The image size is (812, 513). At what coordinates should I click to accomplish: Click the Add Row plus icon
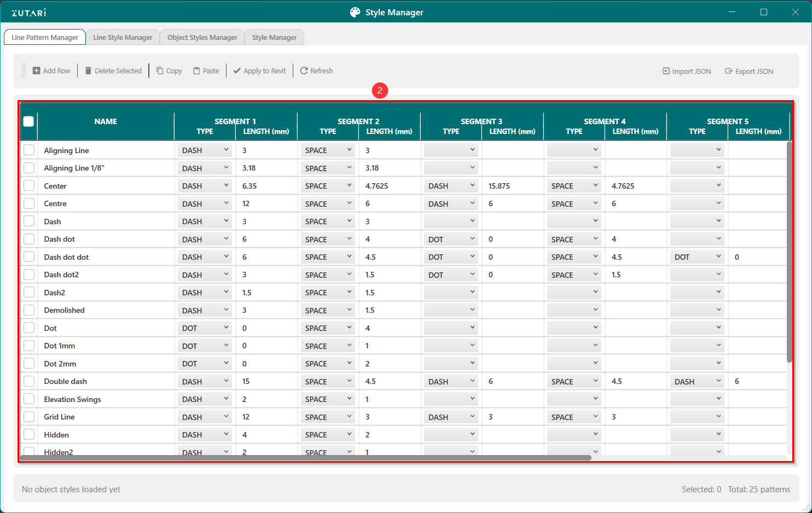36,71
